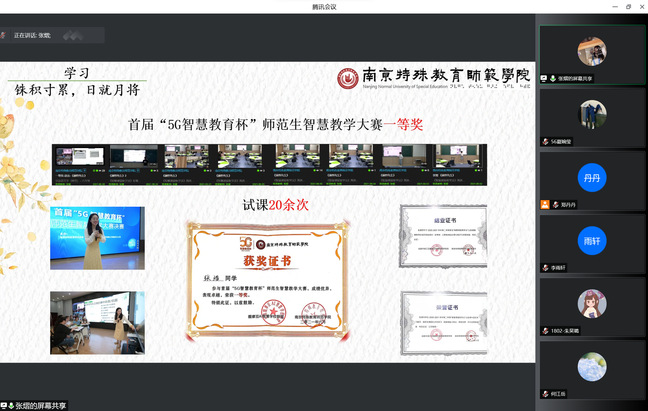Click the mic icon beside 1802-朱荣曦

point(546,331)
